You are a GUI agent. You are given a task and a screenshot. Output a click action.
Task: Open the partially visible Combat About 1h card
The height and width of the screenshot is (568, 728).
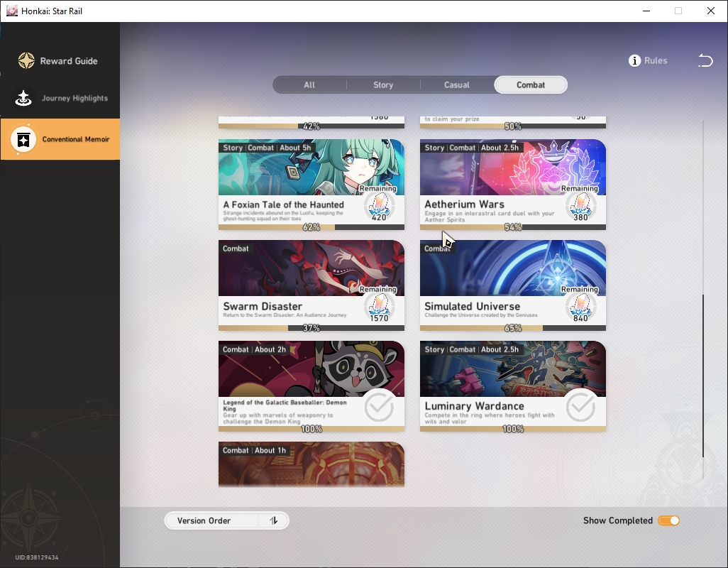(311, 464)
